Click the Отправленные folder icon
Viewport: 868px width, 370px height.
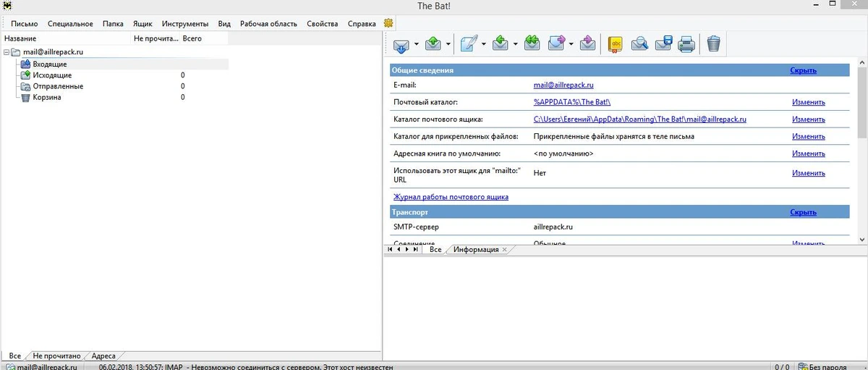pos(25,86)
